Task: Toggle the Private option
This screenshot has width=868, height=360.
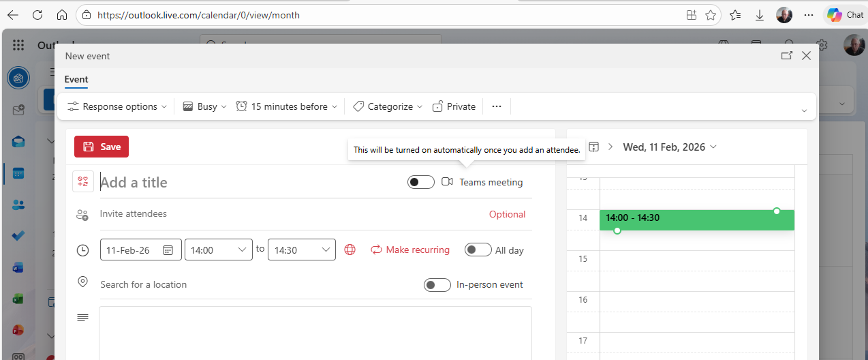Action: click(x=454, y=106)
